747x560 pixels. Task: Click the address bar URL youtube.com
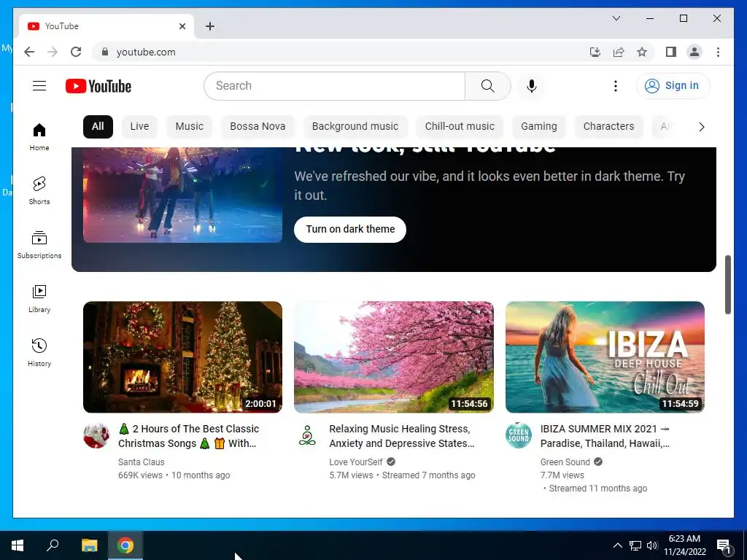[146, 52]
